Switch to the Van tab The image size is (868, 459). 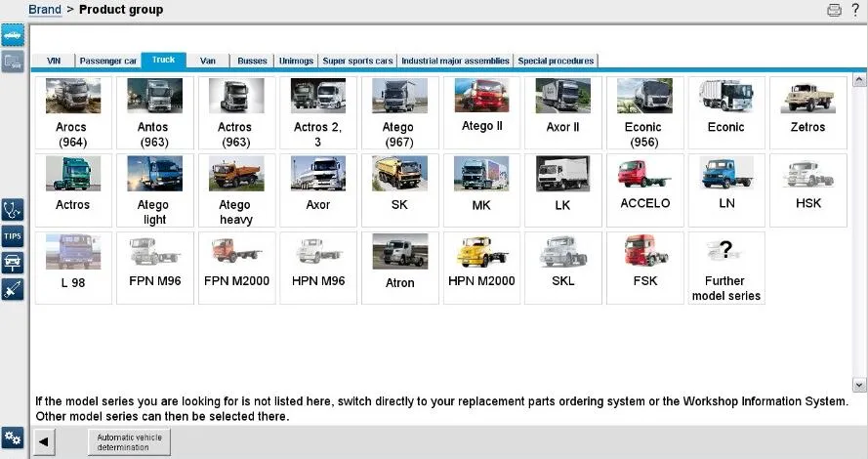click(x=208, y=61)
